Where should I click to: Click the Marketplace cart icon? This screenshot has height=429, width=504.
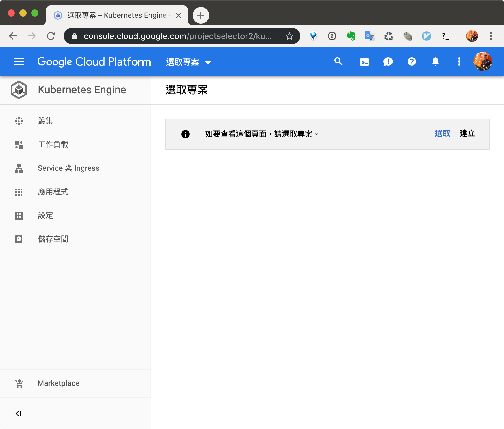click(19, 383)
